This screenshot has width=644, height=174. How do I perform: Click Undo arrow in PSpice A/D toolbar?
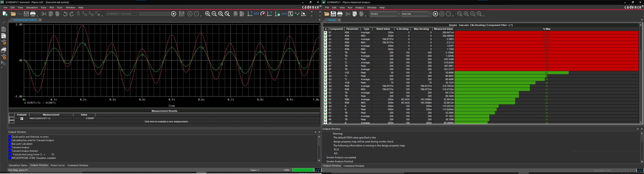[65, 14]
